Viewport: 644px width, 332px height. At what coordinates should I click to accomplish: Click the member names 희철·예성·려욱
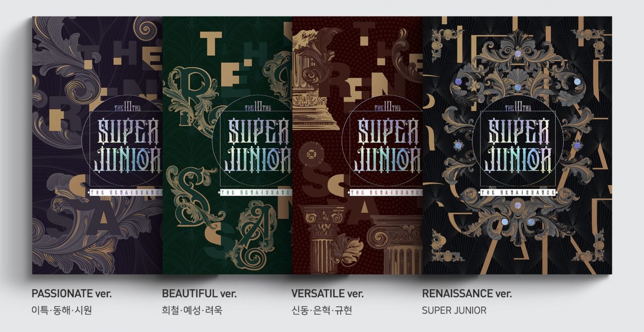[192, 310]
